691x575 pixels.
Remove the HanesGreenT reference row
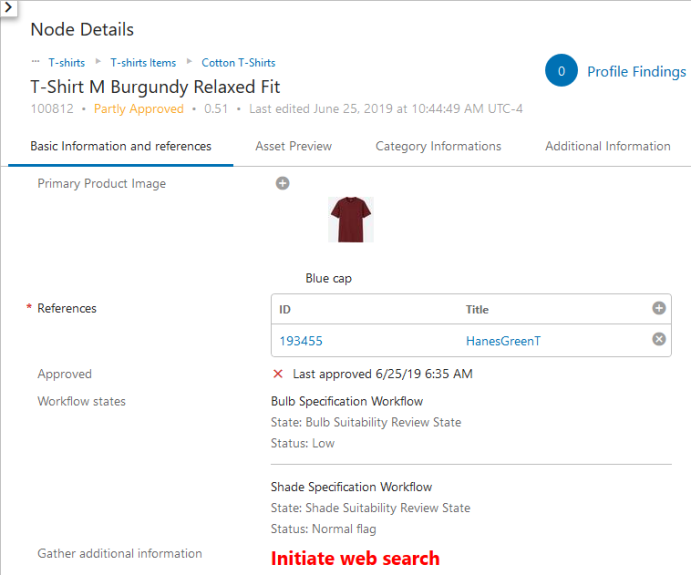click(x=659, y=340)
